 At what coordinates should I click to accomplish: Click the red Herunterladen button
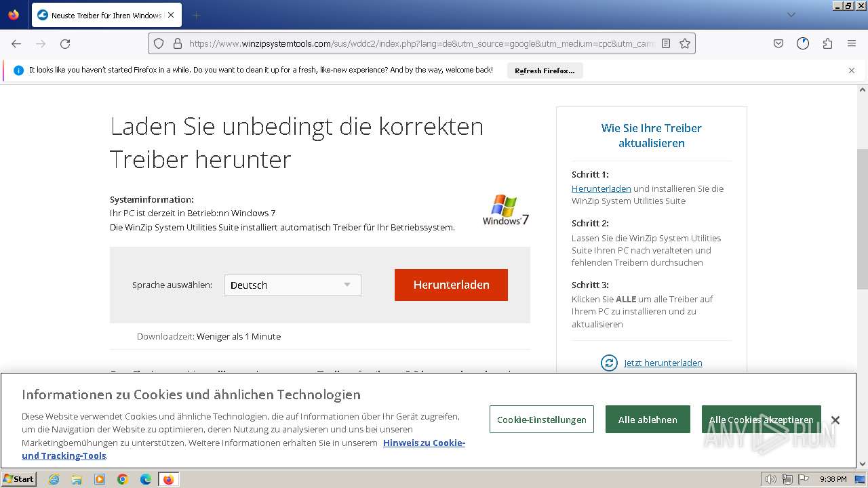451,285
